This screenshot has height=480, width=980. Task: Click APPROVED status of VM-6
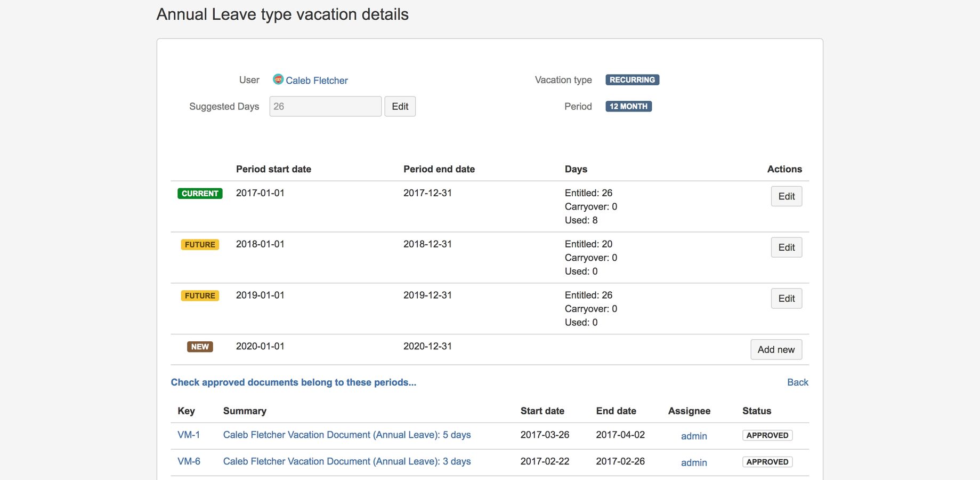[x=767, y=462]
